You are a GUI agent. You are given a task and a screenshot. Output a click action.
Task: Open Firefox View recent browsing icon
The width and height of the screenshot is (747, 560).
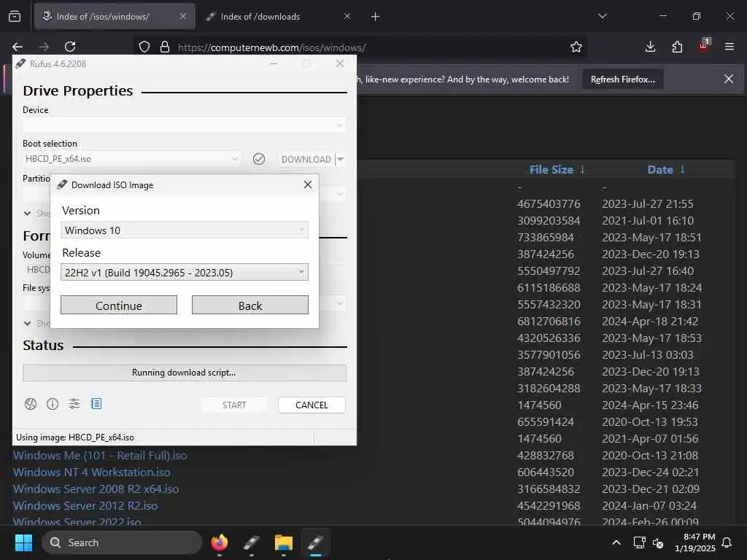(15, 17)
